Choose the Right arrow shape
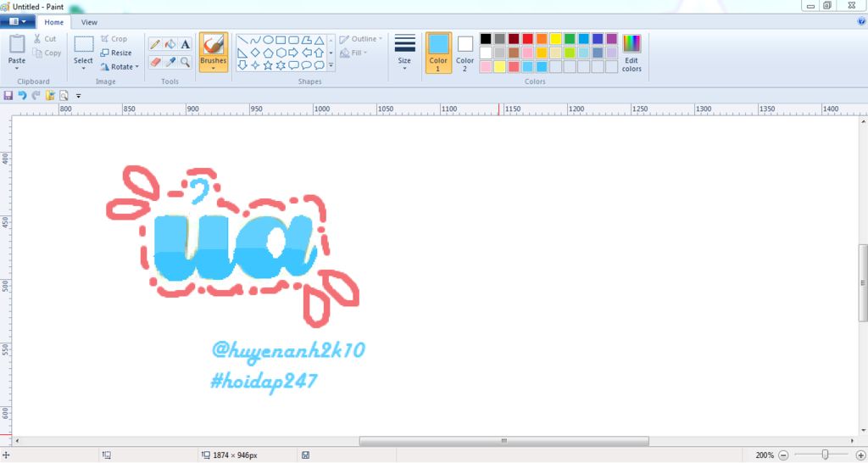868x463 pixels. click(x=293, y=53)
